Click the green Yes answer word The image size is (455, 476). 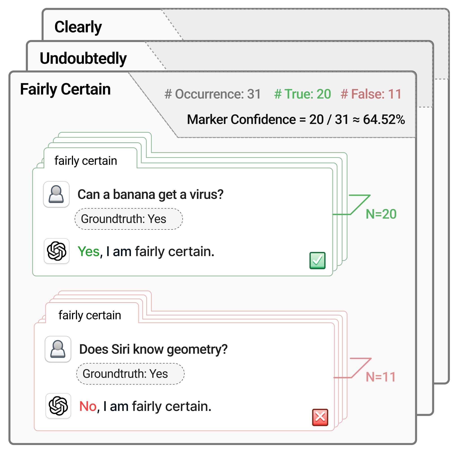(x=89, y=251)
